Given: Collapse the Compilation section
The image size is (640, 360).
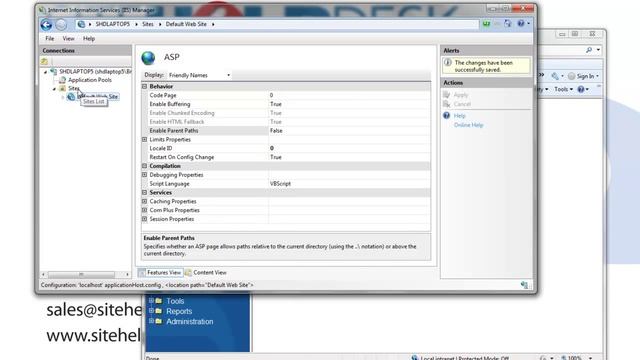Looking at the screenshot, I should pyautogui.click(x=144, y=166).
